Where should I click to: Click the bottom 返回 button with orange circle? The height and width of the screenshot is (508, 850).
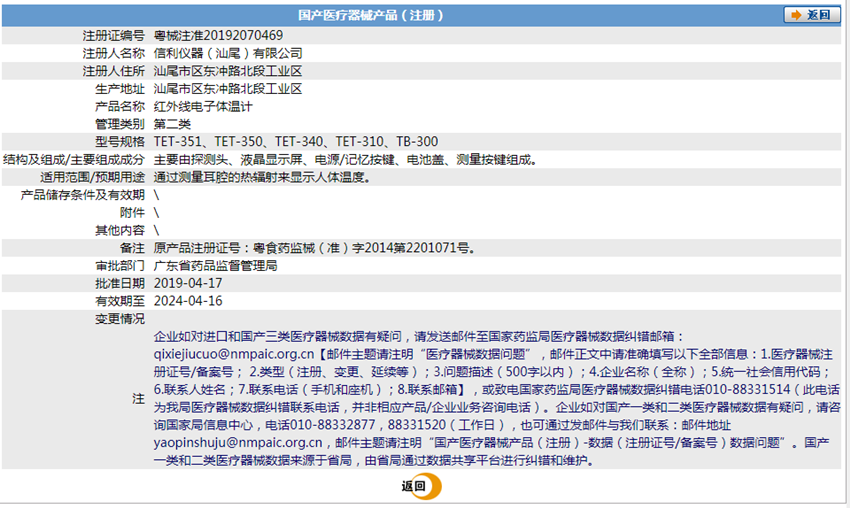(x=421, y=486)
